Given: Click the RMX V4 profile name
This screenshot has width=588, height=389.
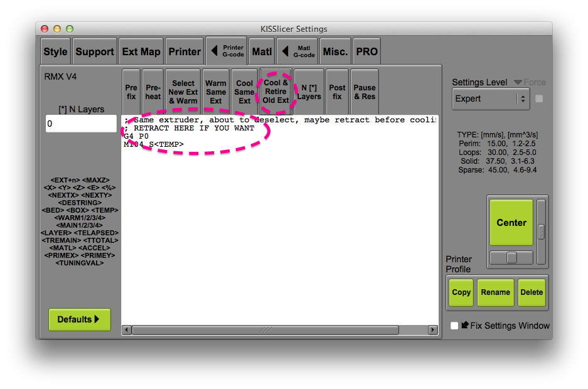Looking at the screenshot, I should tap(60, 77).
